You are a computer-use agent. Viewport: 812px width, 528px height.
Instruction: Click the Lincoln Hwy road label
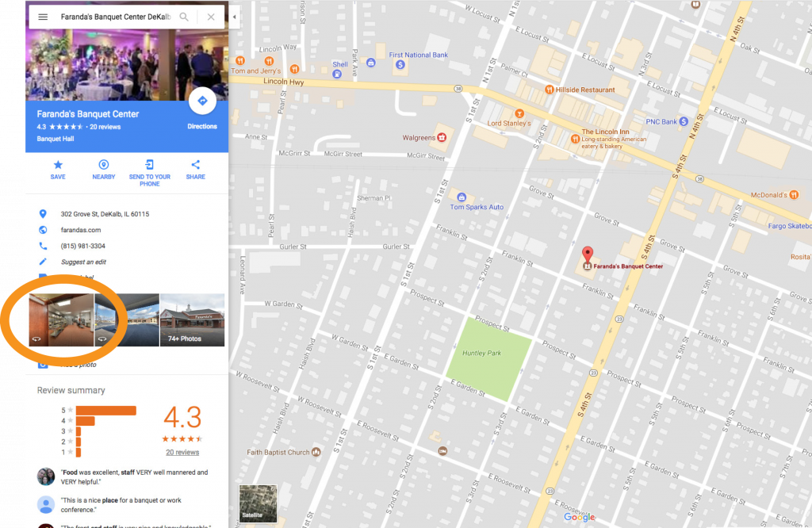(284, 82)
